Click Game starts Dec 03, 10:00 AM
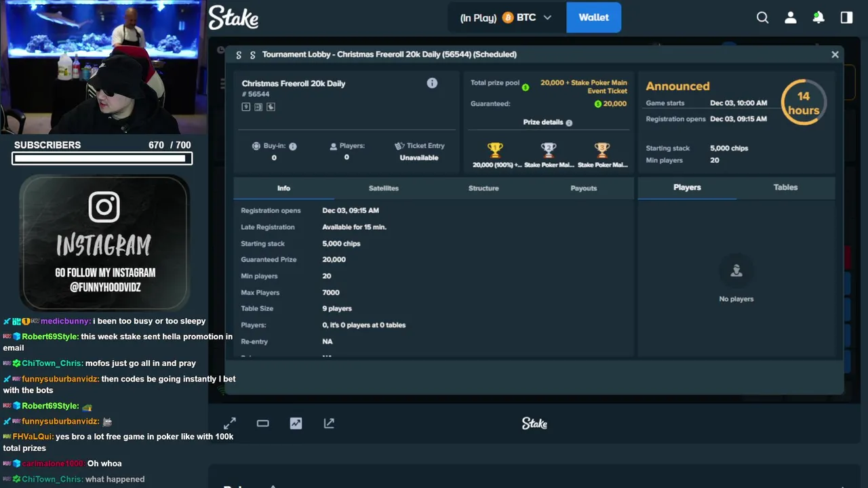 (x=706, y=103)
